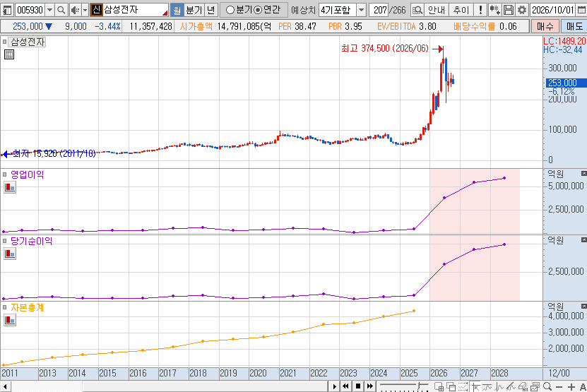Open the chart search icon beside 266
This screenshot has height=392, width=587.
coord(417,10)
